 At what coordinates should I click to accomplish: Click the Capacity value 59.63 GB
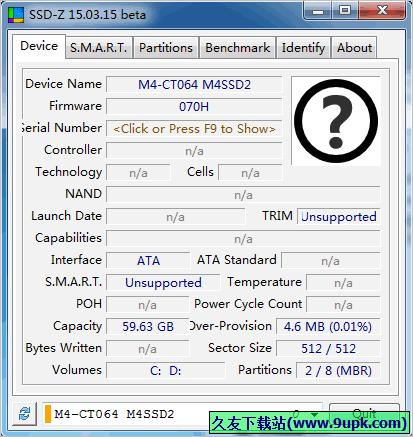pos(148,327)
